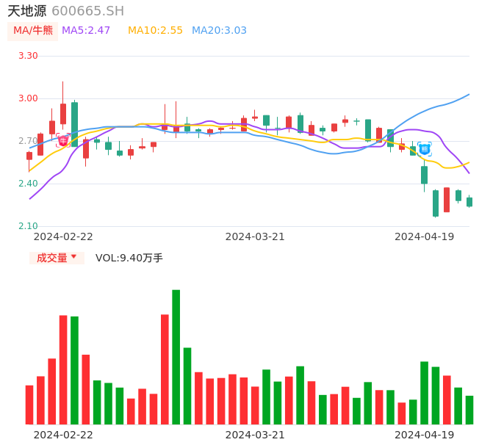504x445 pixels.
Task: Toggle the MA5:2.47 legend label
Action: [x=86, y=31]
